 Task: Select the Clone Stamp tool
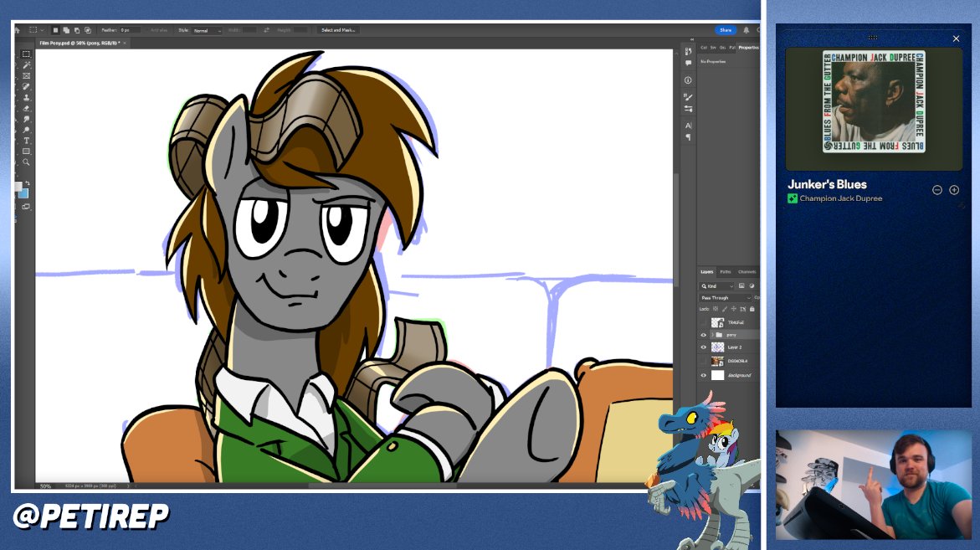point(26,97)
